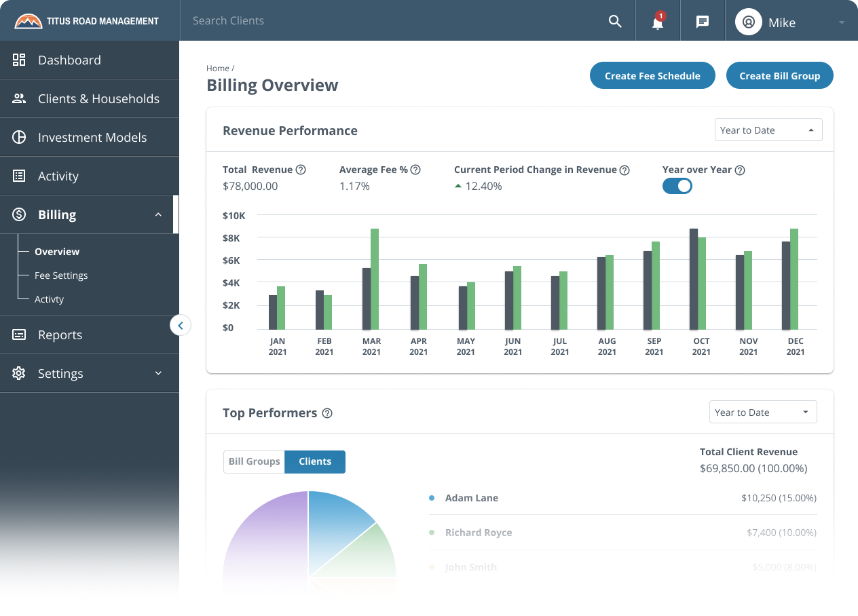Open Investment Models via its pie icon
The image size is (858, 616).
[19, 137]
